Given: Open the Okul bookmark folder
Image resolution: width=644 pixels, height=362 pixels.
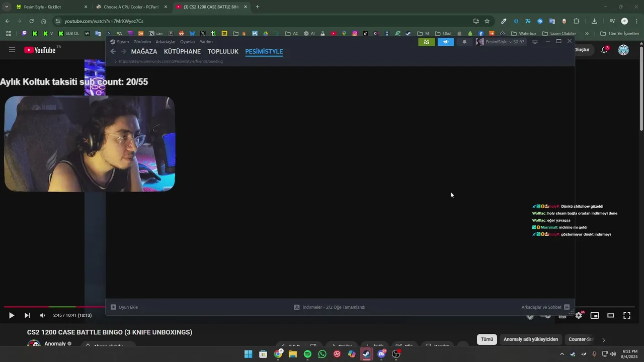Looking at the screenshot, I should point(443,34).
